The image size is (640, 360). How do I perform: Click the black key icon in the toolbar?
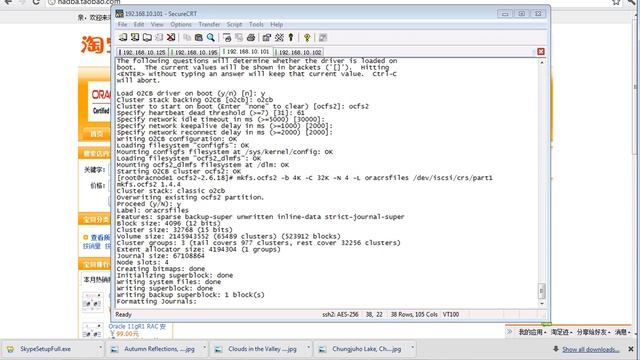tap(291, 38)
